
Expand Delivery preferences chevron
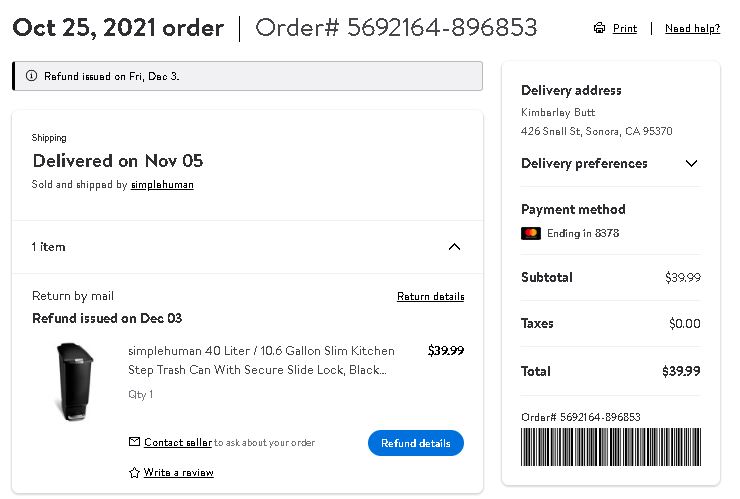pyautogui.click(x=691, y=163)
